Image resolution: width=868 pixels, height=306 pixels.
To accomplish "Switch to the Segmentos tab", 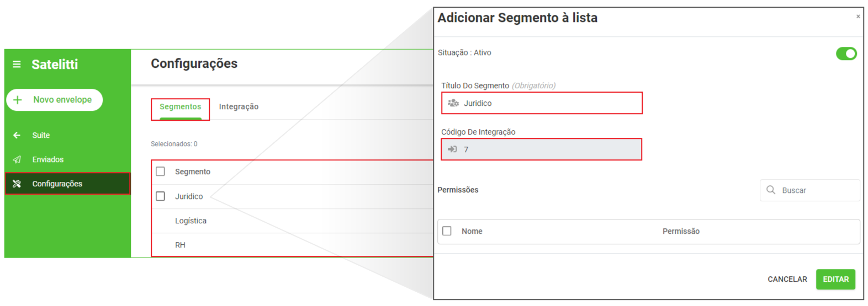I will [x=181, y=107].
